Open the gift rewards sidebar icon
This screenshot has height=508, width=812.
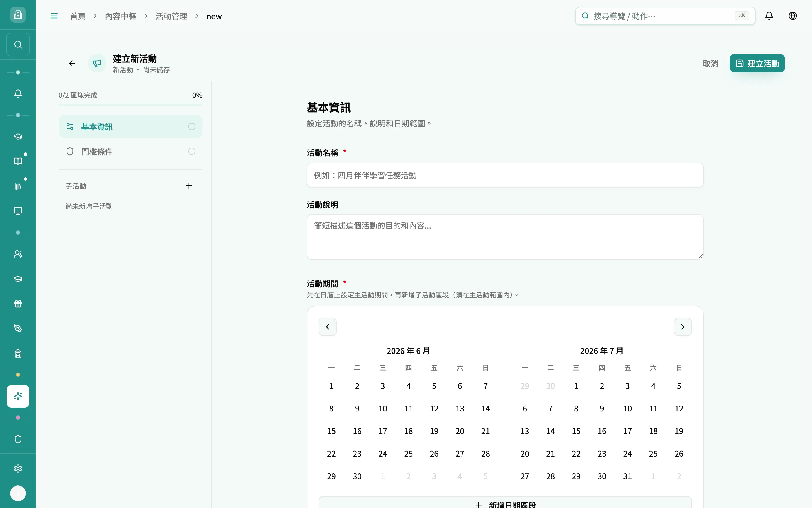click(x=18, y=304)
